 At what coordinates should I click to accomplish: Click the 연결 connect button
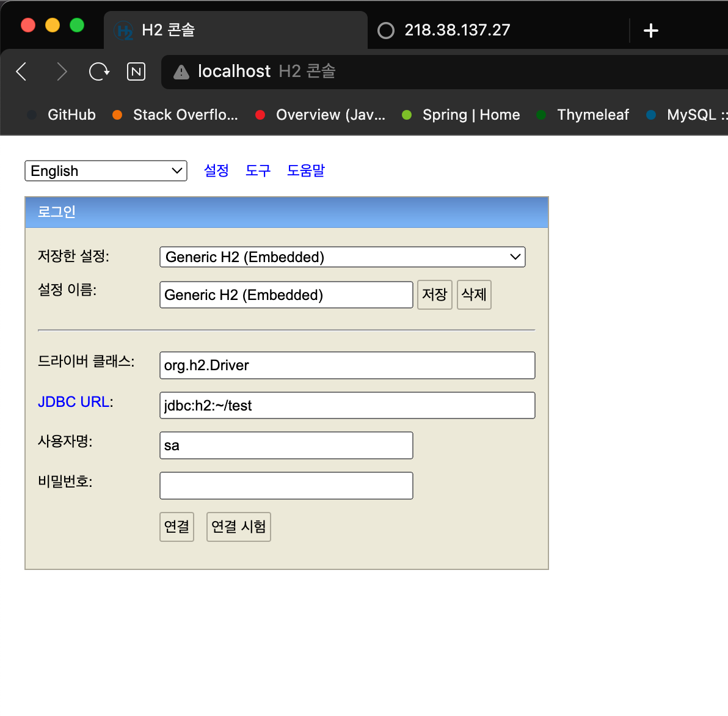[x=177, y=527]
